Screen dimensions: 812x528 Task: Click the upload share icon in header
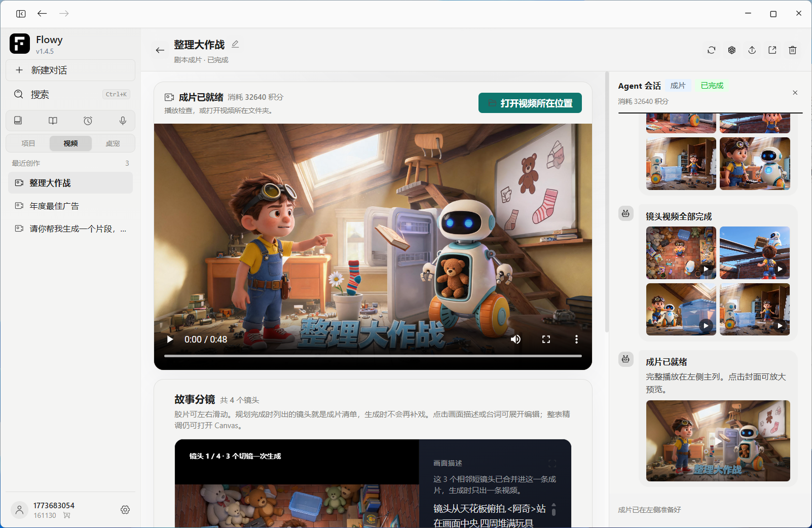[x=752, y=50]
